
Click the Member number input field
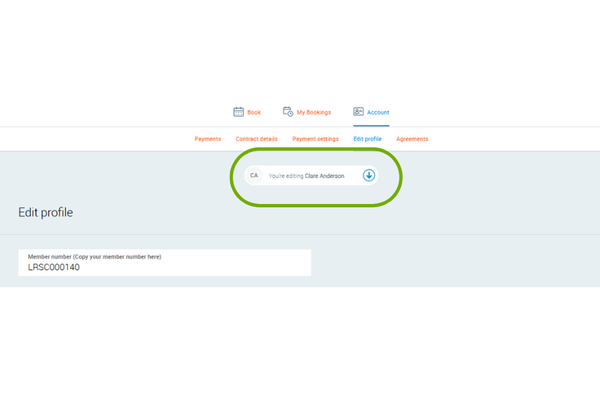click(164, 263)
